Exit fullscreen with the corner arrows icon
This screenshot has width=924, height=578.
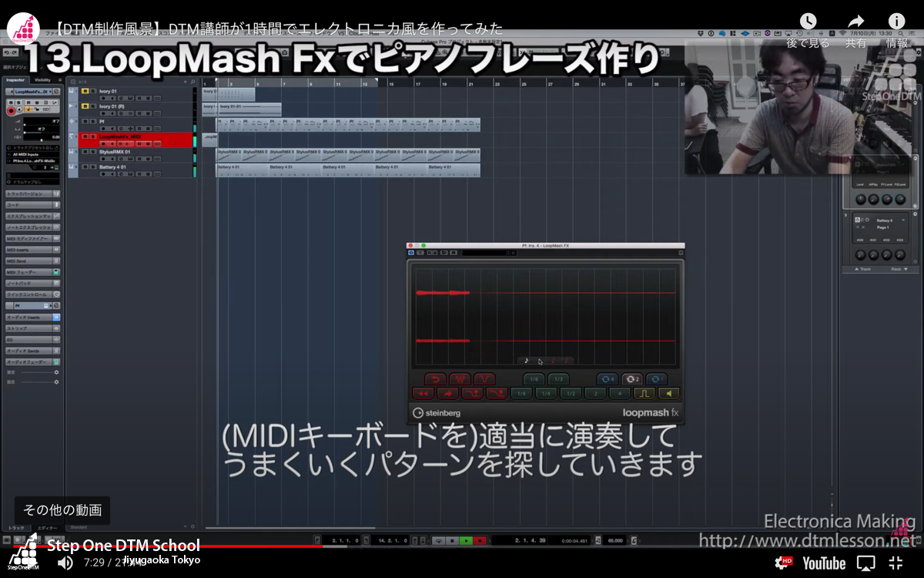[896, 563]
